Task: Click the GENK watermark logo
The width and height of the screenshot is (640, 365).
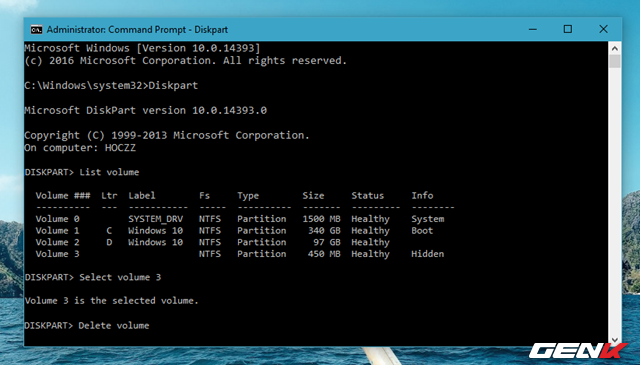Action: click(x=578, y=351)
